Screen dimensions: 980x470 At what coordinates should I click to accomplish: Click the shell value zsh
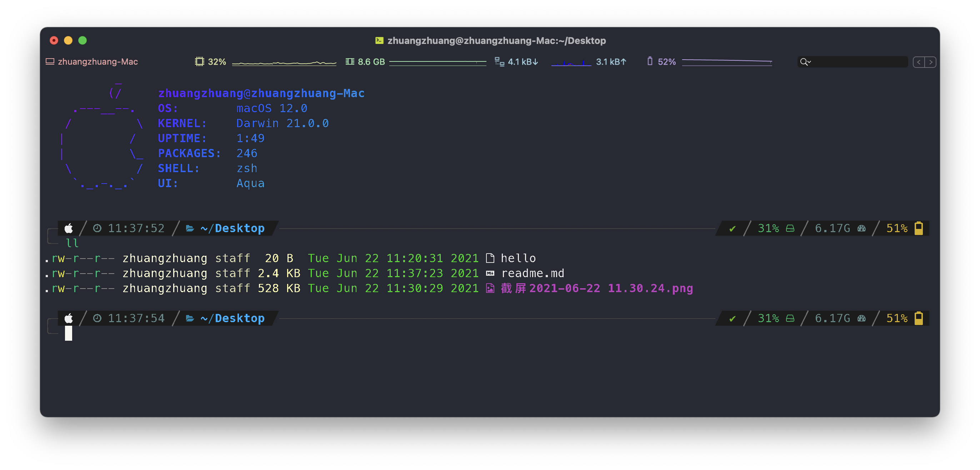click(x=247, y=168)
